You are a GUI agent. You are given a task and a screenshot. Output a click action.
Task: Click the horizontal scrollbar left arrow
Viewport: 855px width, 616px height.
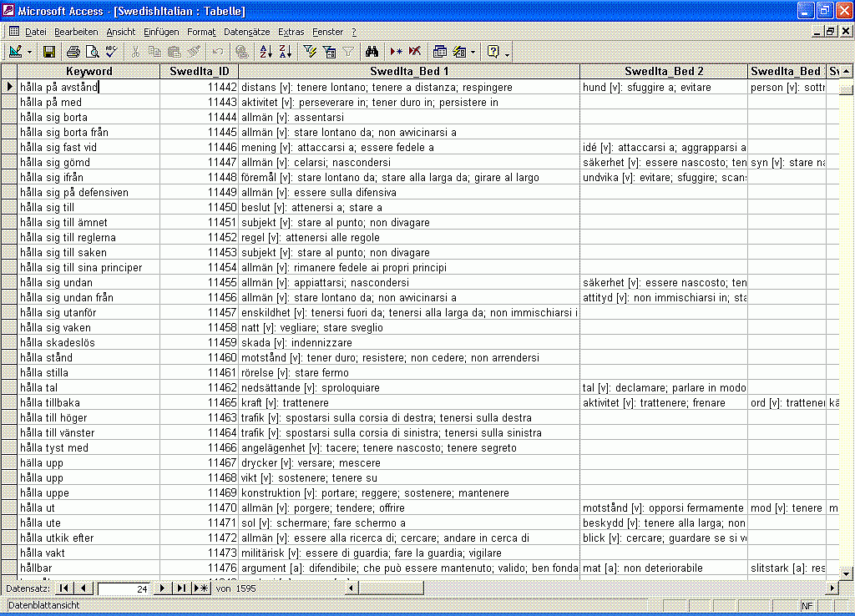[352, 588]
